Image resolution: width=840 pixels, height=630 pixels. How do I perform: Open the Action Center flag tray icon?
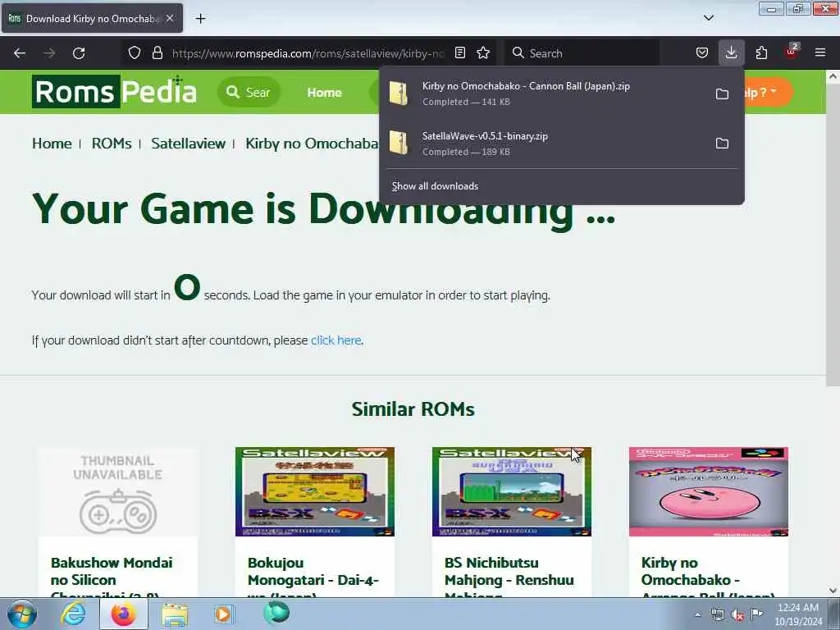click(x=756, y=614)
